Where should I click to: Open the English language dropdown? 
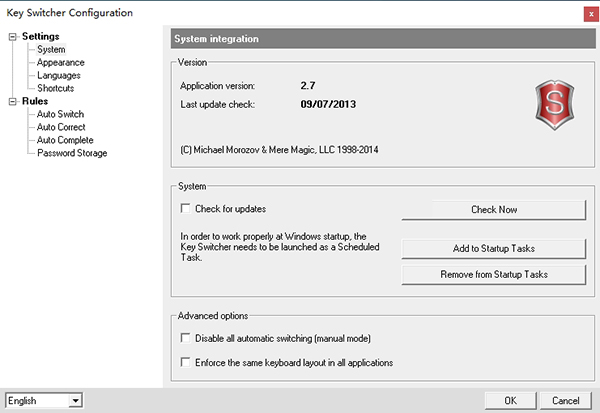(75, 401)
